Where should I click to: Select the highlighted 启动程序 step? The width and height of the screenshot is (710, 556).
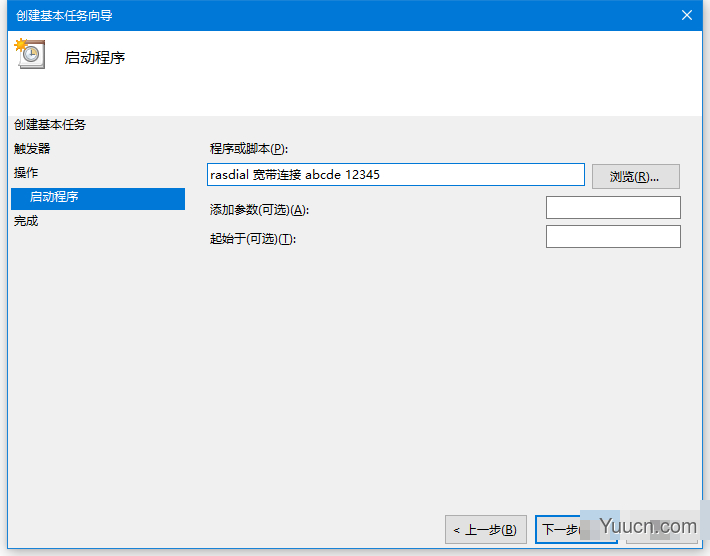[x=98, y=199]
